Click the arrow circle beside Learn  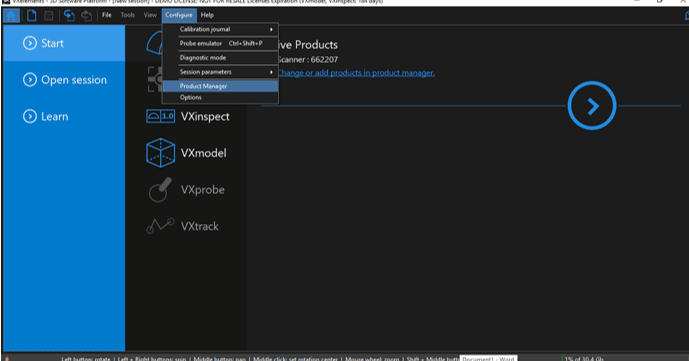[30, 116]
